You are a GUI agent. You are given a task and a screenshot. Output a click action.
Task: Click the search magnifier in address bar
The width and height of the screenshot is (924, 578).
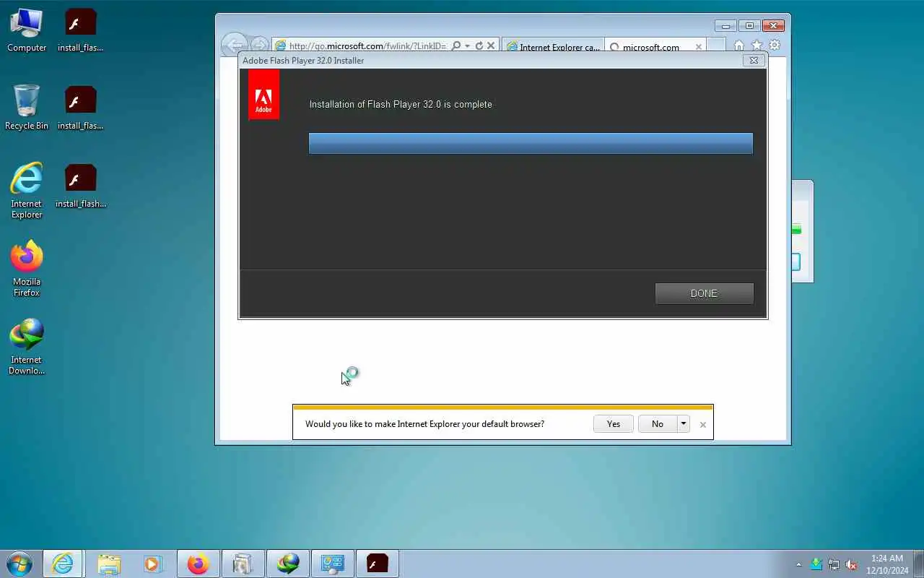click(456, 46)
